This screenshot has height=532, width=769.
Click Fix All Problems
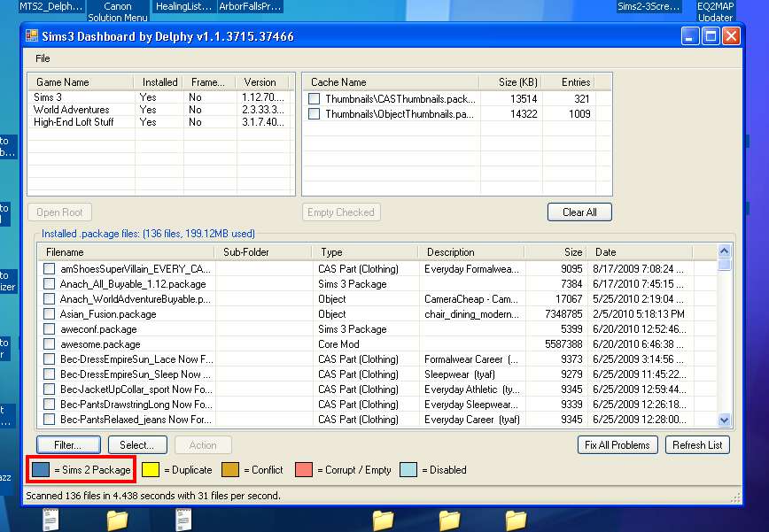(617, 445)
